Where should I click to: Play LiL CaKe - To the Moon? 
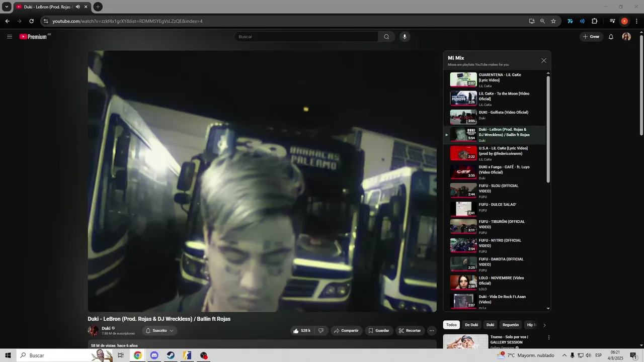pyautogui.click(x=495, y=99)
